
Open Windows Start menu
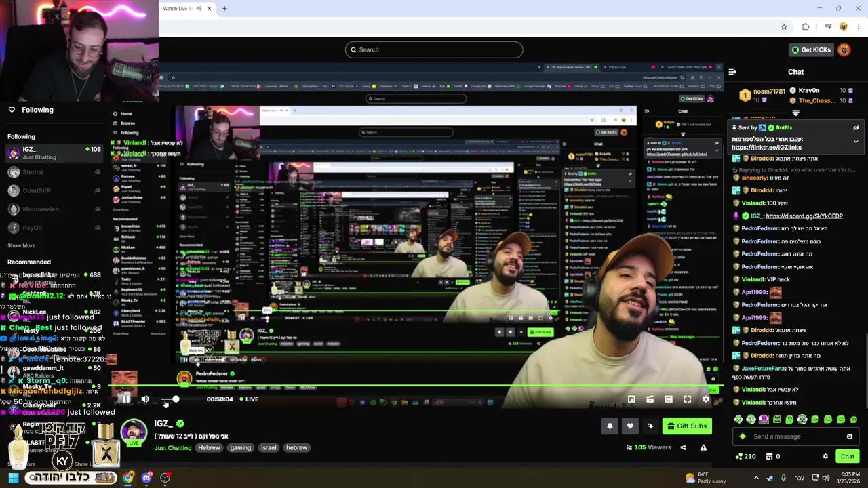[x=13, y=478]
